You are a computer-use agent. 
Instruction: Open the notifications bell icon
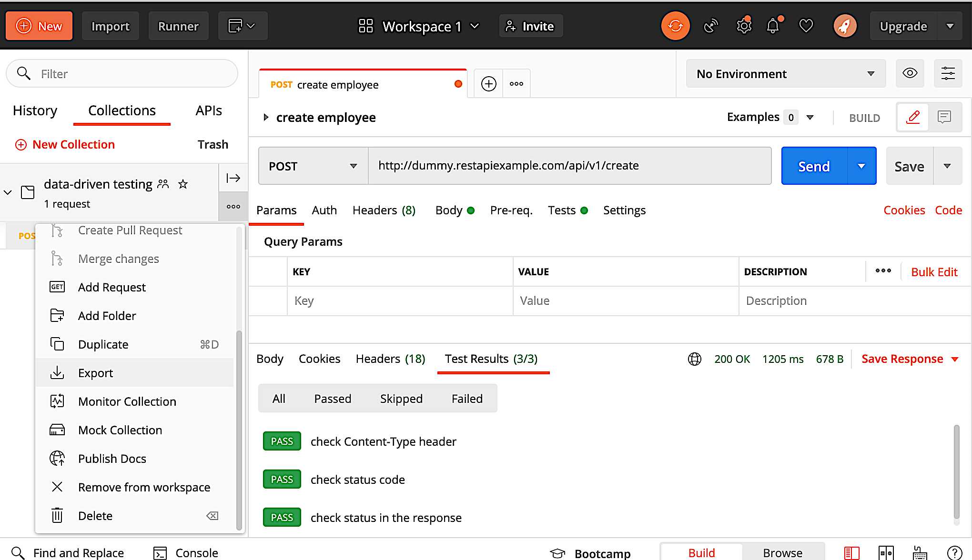click(x=773, y=26)
